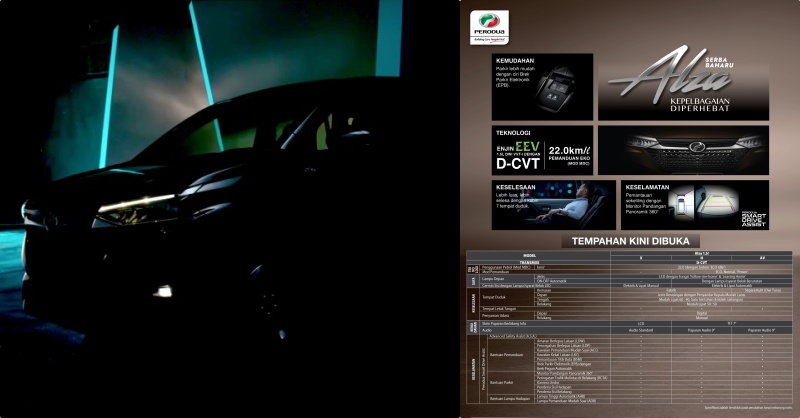Screen dimensions: 800x418
Task: Click the KEMUDAHAN title in the first panel
Action: click(x=515, y=60)
